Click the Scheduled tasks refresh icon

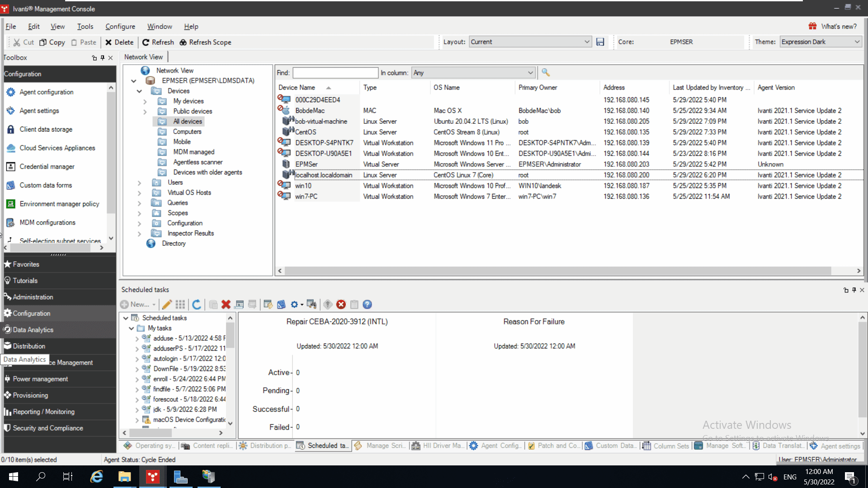(x=197, y=305)
